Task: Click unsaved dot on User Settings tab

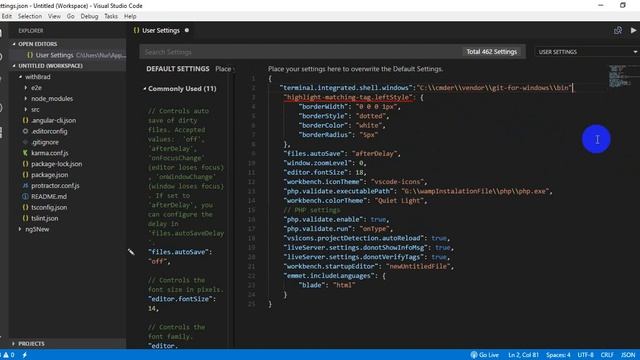Action: [x=187, y=30]
